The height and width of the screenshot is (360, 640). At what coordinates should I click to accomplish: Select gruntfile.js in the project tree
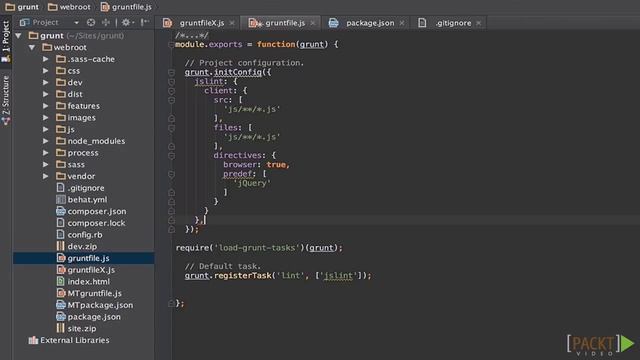88,258
